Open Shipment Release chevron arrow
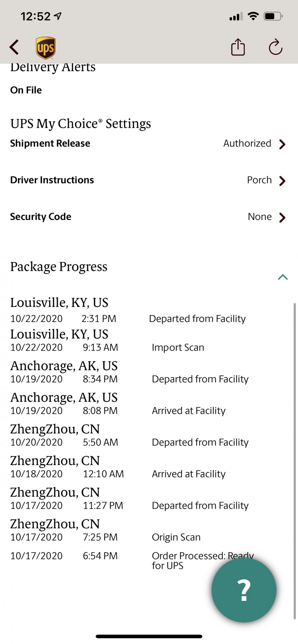298x644 pixels. click(x=282, y=144)
